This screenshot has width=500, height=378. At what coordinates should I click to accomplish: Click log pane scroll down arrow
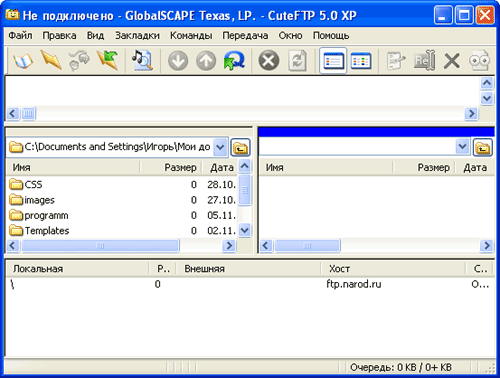(487, 99)
